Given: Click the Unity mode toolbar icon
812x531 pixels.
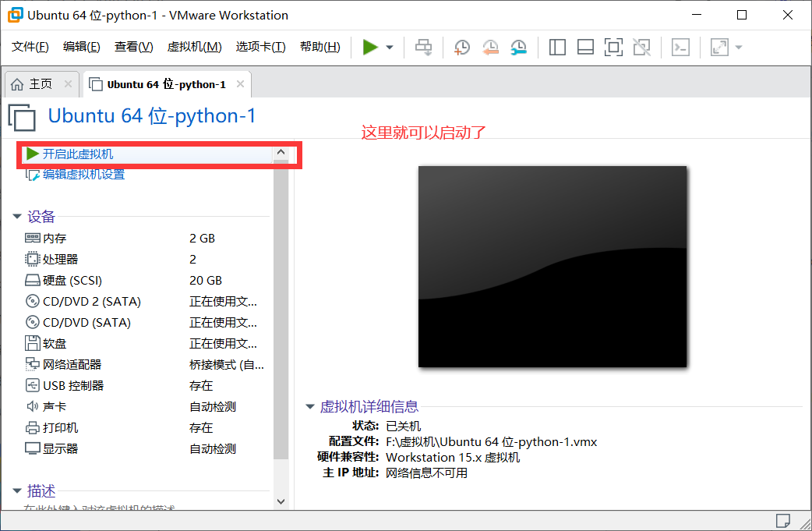Looking at the screenshot, I should pos(641,47).
